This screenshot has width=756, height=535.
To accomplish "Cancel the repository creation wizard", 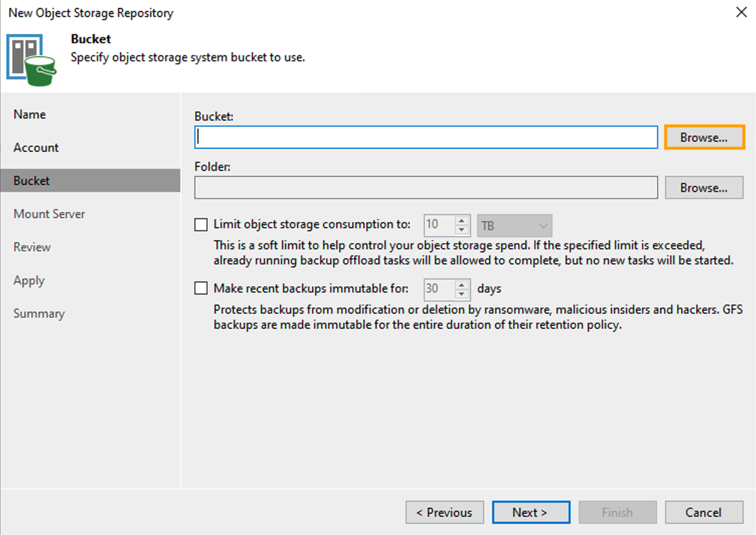I will point(704,512).
